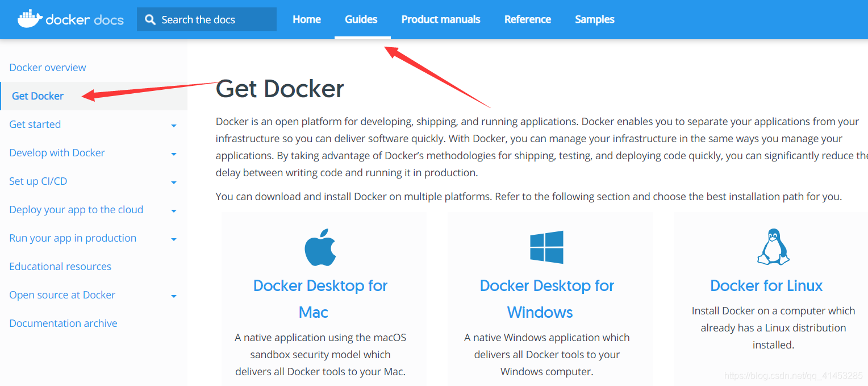Image resolution: width=868 pixels, height=386 pixels.
Task: Open the Home tab
Action: click(307, 19)
